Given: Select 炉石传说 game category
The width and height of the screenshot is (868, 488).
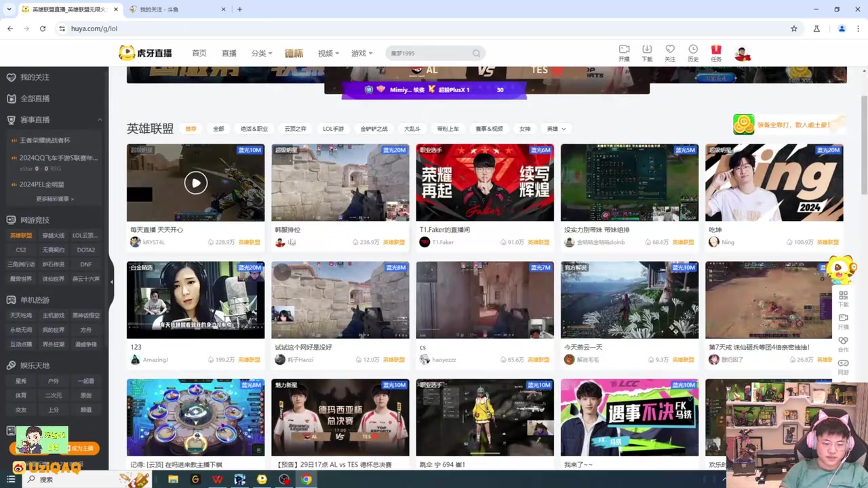Looking at the screenshot, I should [54, 264].
